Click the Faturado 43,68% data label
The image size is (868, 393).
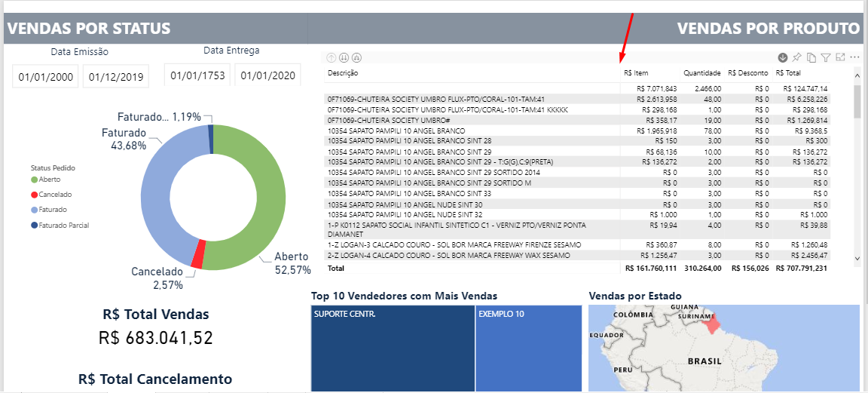(x=124, y=139)
